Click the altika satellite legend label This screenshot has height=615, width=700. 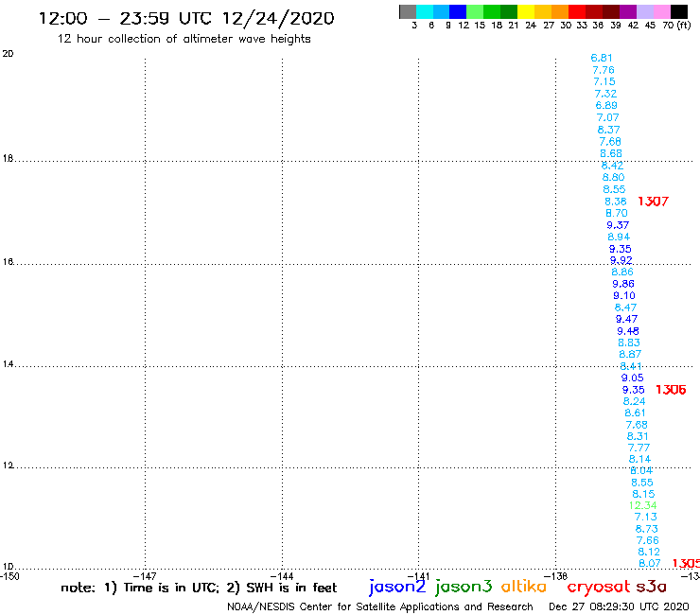[524, 587]
